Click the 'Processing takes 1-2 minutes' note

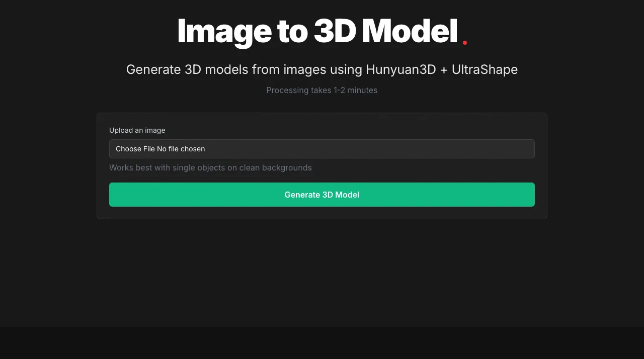click(x=322, y=90)
